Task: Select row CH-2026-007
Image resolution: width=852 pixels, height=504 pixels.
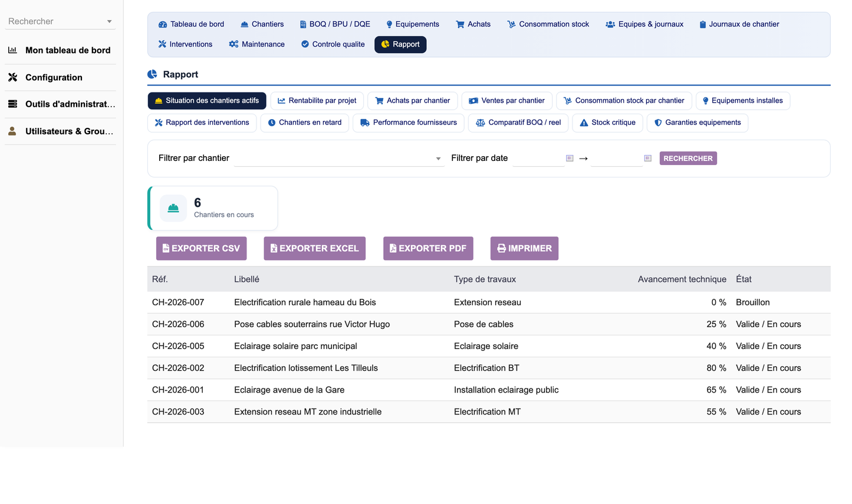Action: [489, 302]
